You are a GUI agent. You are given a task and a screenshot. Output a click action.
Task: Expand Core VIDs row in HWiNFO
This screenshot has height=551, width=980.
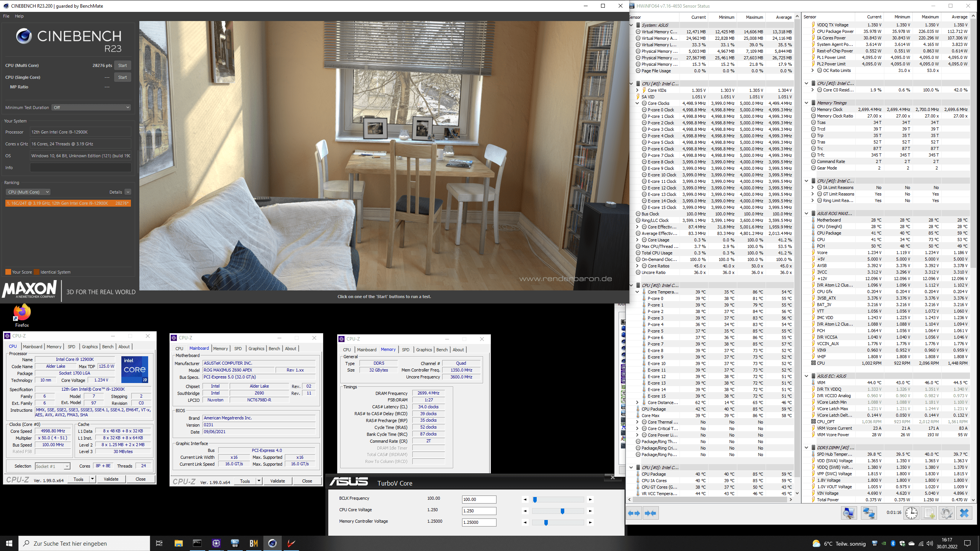(x=637, y=90)
